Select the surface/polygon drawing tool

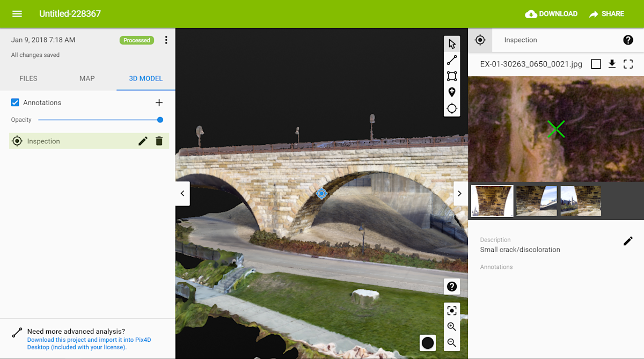pos(451,76)
